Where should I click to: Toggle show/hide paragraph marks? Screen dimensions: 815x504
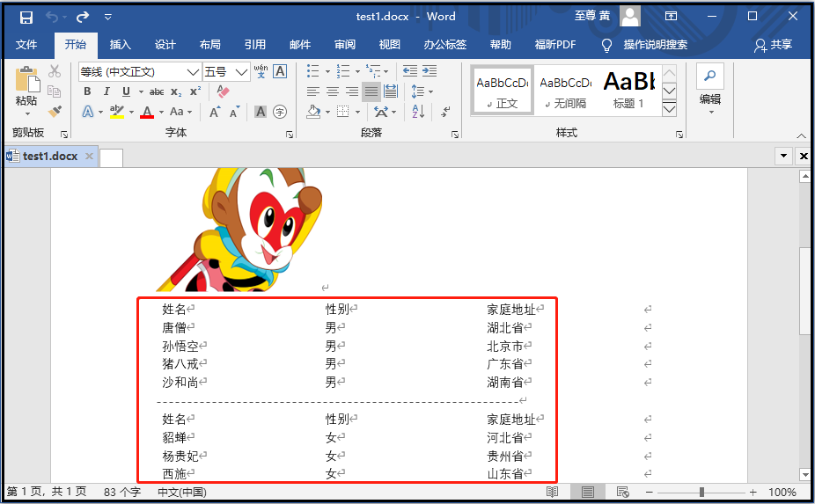coord(445,112)
